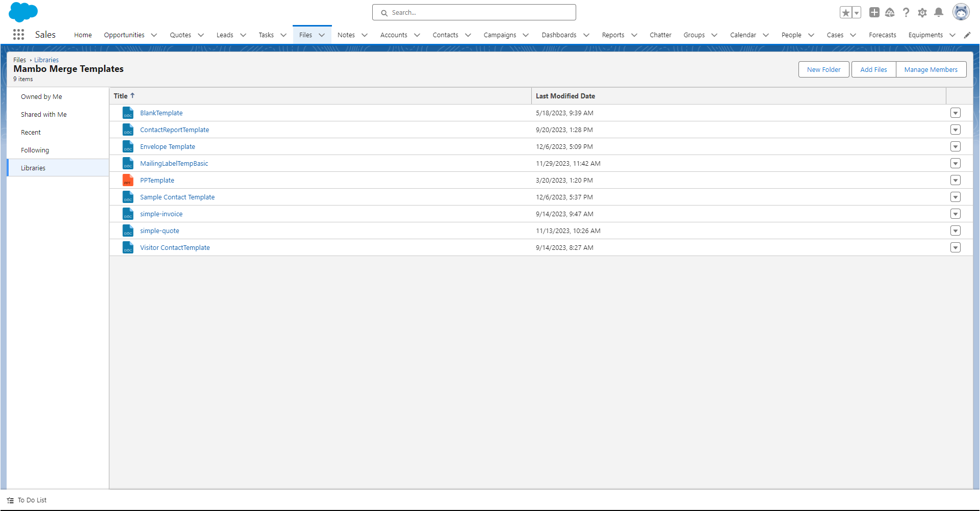Screen dimensions: 980x511
Task: Open Global Actions with the plus icon
Action: click(874, 12)
